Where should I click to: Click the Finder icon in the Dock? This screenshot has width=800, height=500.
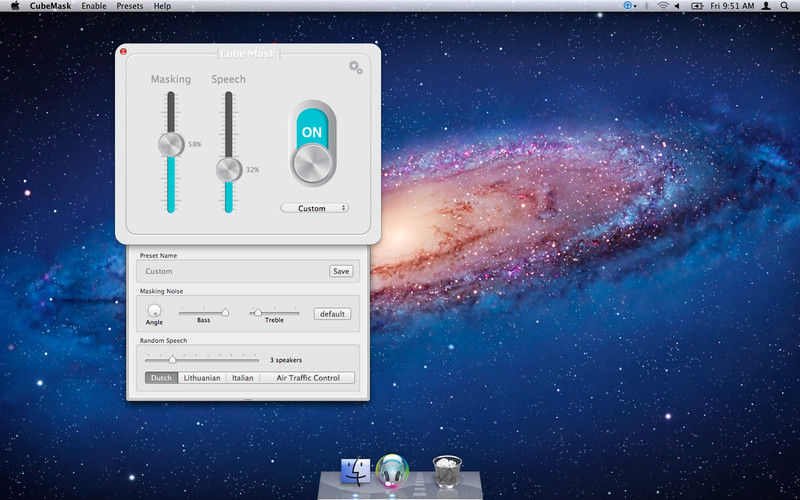point(356,471)
